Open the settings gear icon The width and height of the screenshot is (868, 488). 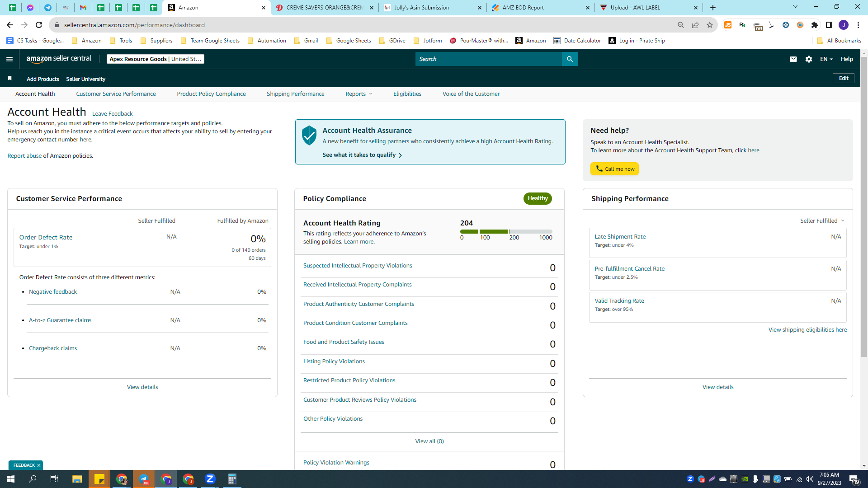[809, 59]
